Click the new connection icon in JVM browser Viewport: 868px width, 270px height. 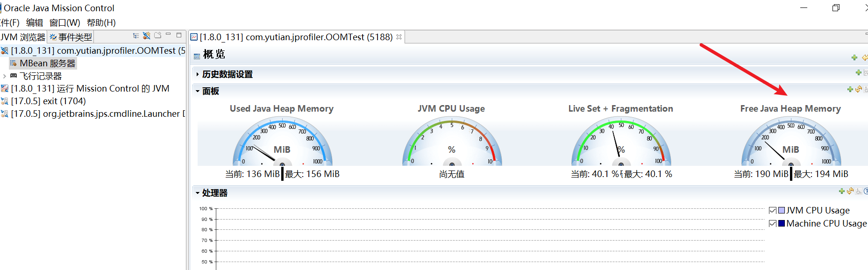pos(147,36)
